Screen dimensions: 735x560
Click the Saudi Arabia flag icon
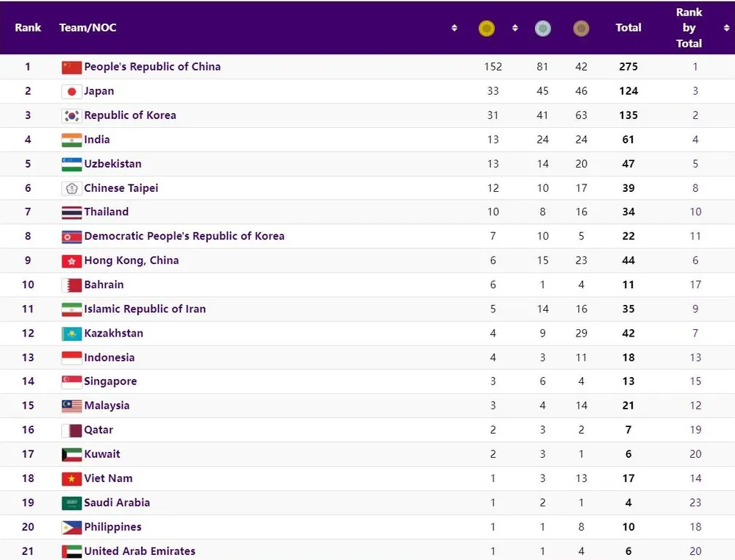(x=71, y=503)
